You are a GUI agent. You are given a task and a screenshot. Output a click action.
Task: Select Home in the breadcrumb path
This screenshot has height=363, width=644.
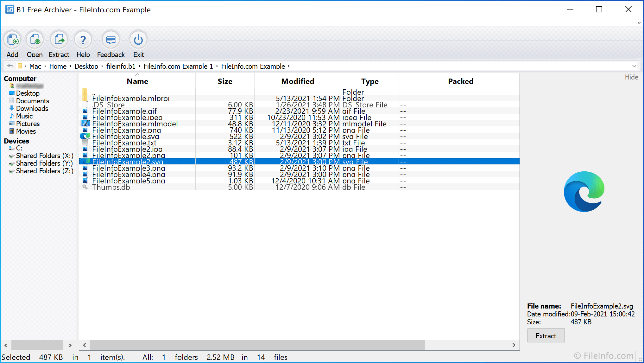58,66
